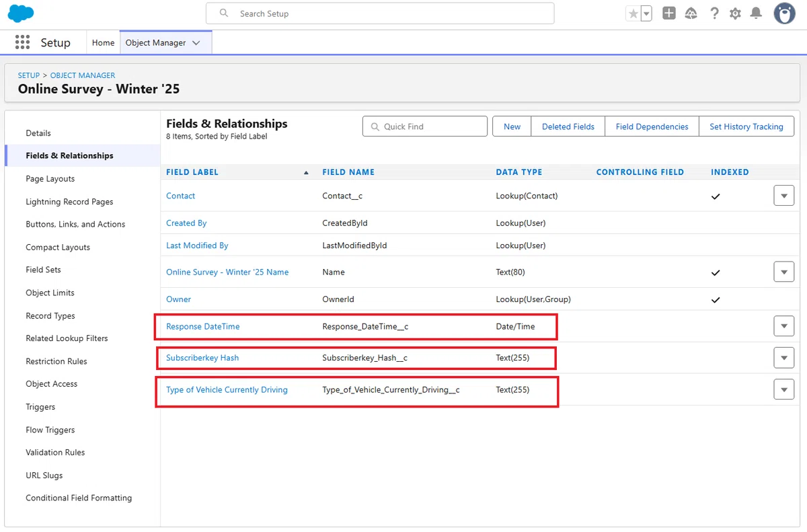807x532 pixels.
Task: Open the Response DateTime field link
Action: pyautogui.click(x=203, y=326)
